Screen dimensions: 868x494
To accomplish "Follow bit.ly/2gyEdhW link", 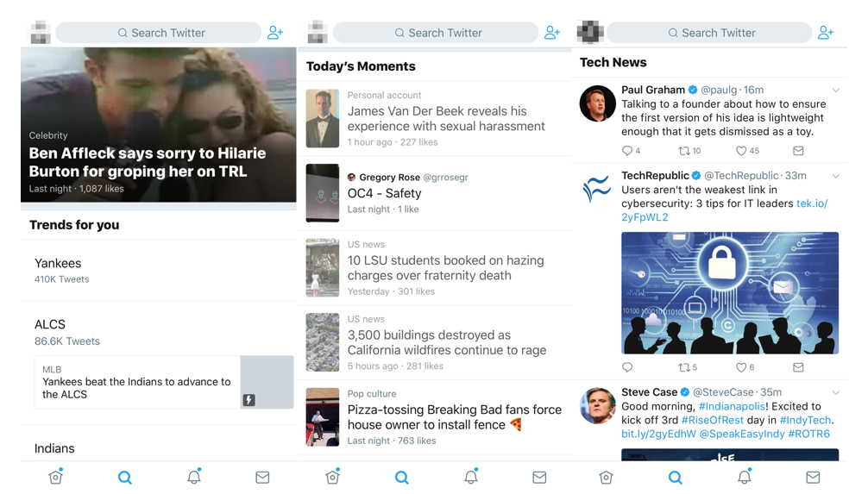I will pos(658,435).
